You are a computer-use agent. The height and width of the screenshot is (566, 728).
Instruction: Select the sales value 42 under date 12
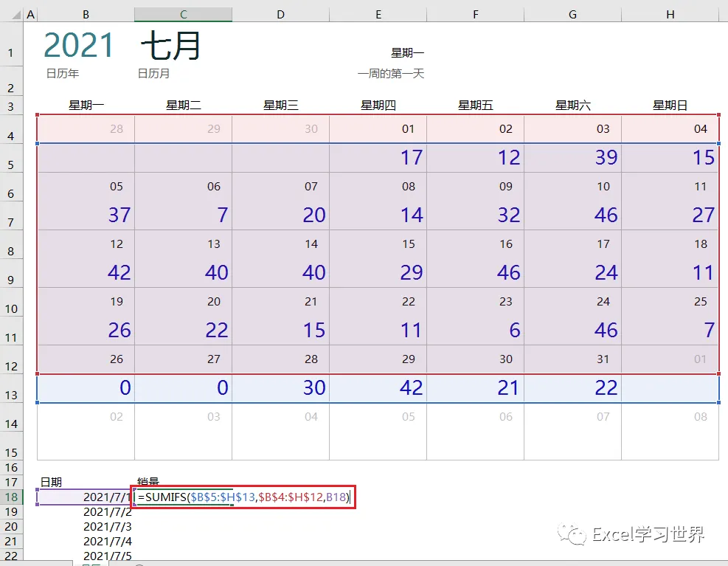click(86, 273)
